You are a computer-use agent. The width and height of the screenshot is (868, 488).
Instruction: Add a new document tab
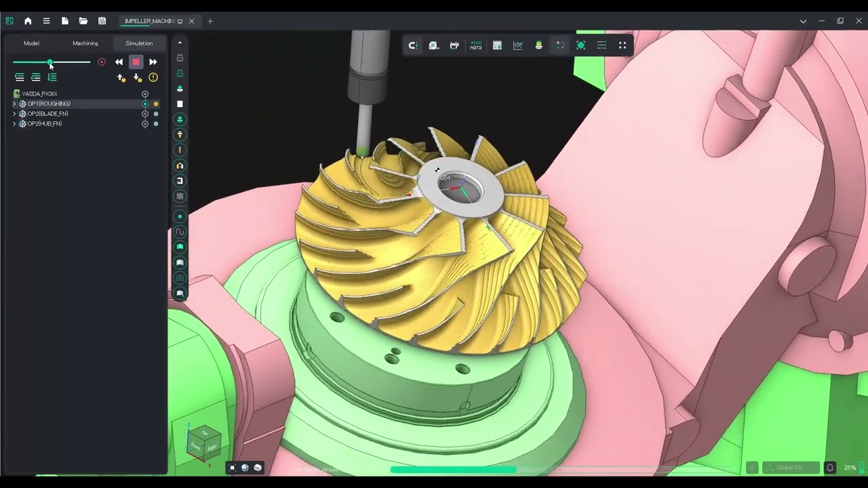tap(210, 21)
